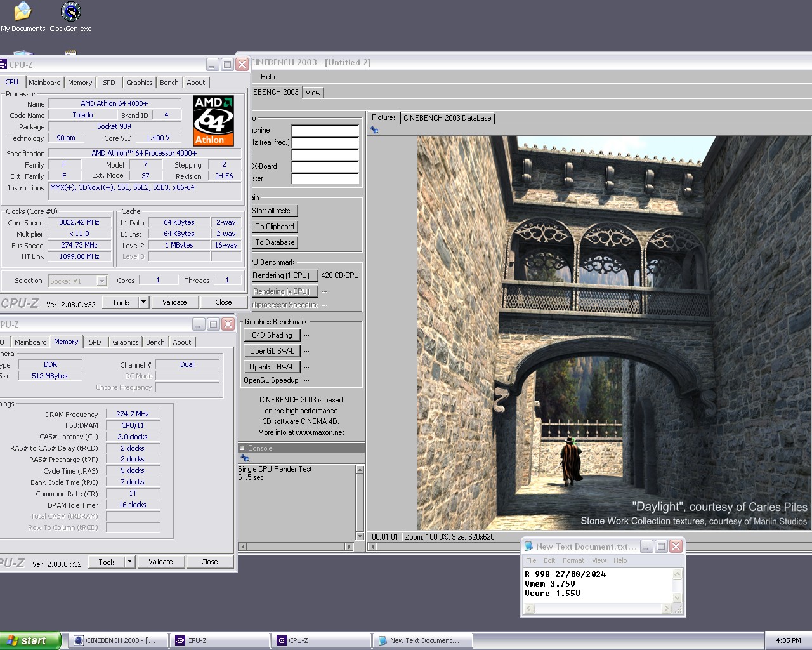Click the AMD Athlon 64 logo in CPU-Z

(x=214, y=121)
